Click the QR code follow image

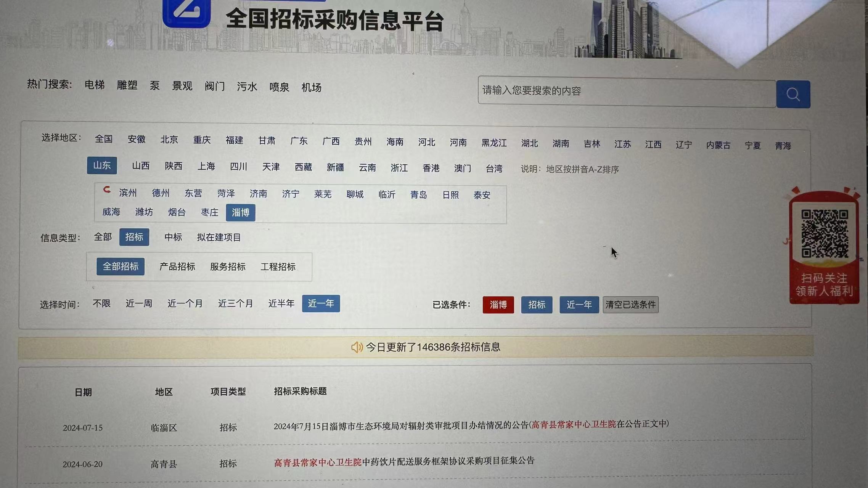[824, 233]
